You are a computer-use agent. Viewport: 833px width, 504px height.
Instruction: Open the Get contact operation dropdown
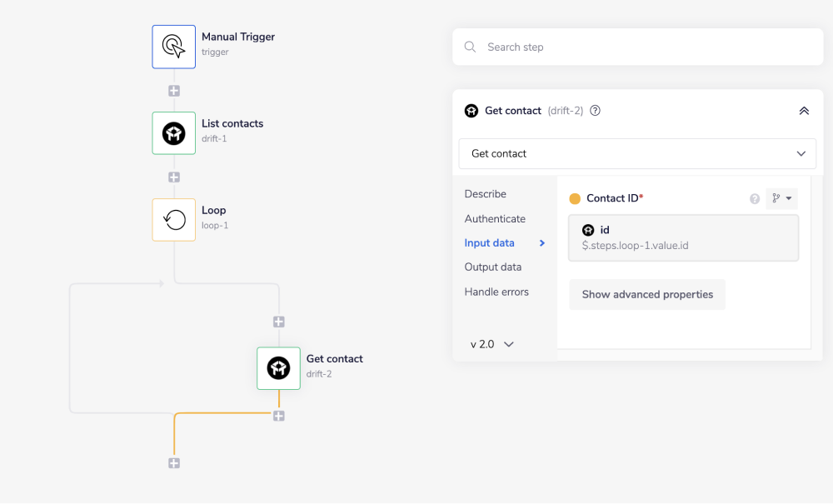(x=637, y=154)
